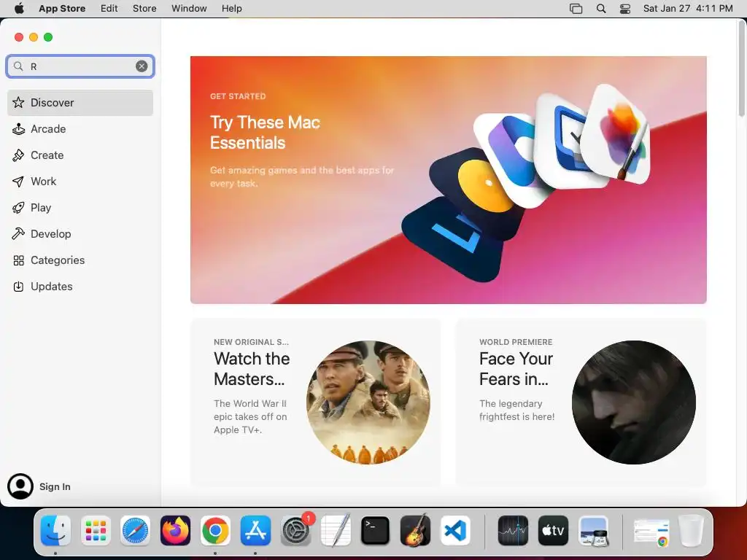Image resolution: width=747 pixels, height=560 pixels.
Task: Click the 'GET STARTED' label on banner
Action: click(x=238, y=96)
